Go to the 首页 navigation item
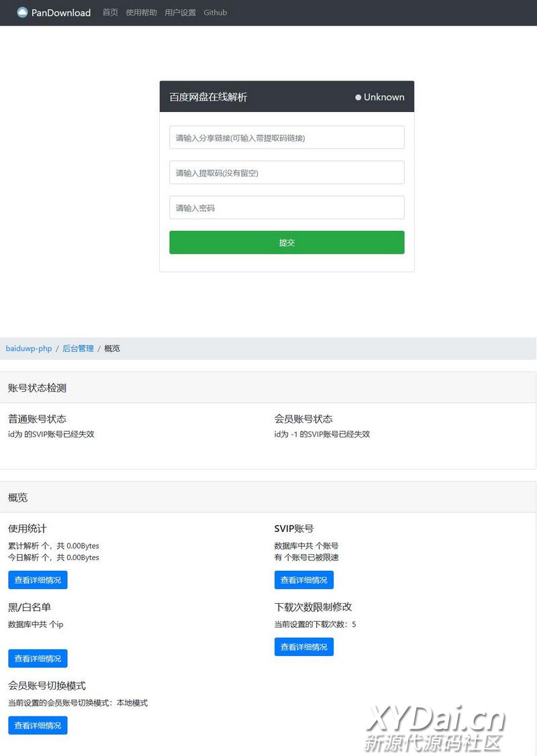Image resolution: width=537 pixels, height=756 pixels. [110, 13]
